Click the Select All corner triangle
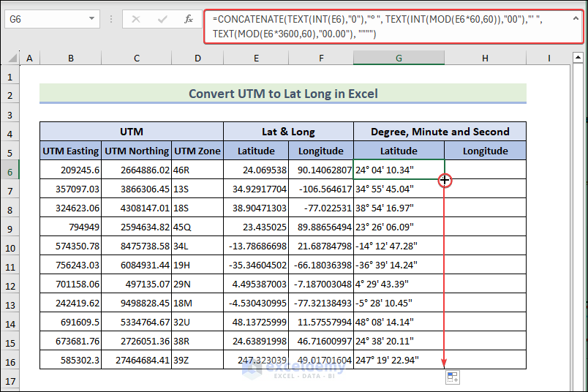Screen dimensions: 588x392 12,59
